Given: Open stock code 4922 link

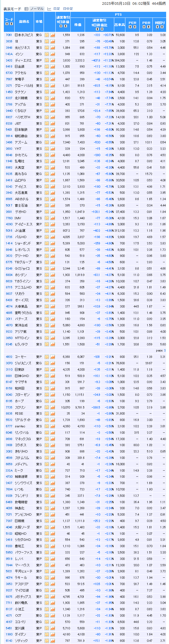Looking at the screenshot, I should pos(9,357).
